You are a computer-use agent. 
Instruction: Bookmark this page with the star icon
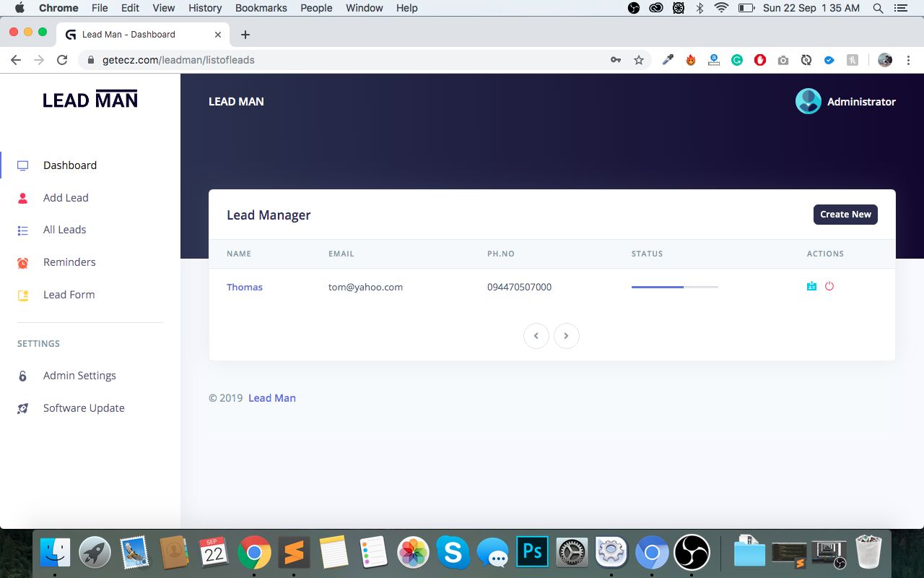pos(639,60)
